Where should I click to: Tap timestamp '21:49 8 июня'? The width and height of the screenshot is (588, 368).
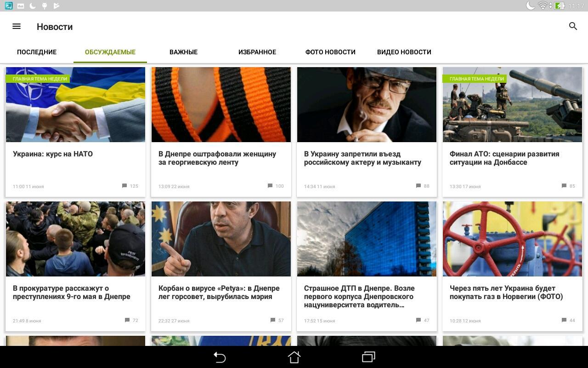[x=27, y=321]
